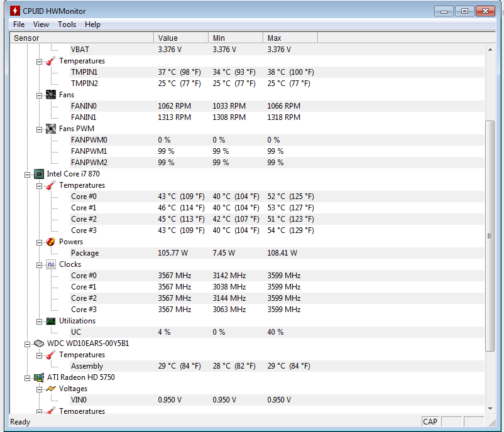Click the Value column header
This screenshot has width=504, height=432.
(181, 38)
